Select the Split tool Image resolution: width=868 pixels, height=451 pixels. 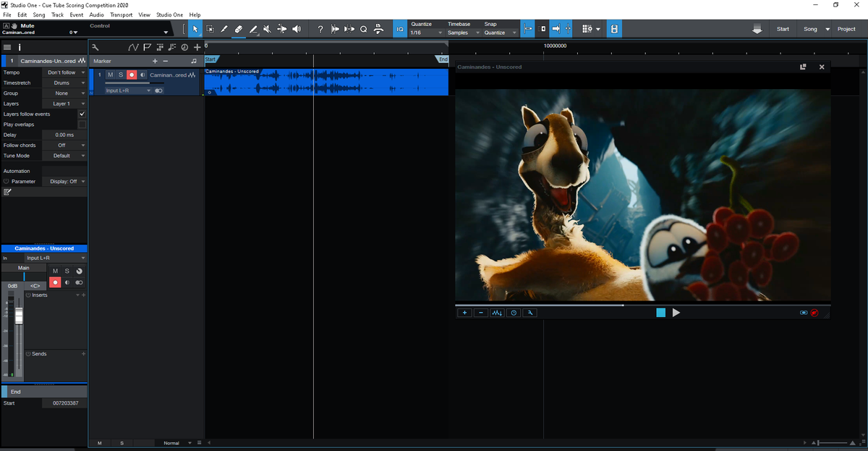tap(224, 29)
